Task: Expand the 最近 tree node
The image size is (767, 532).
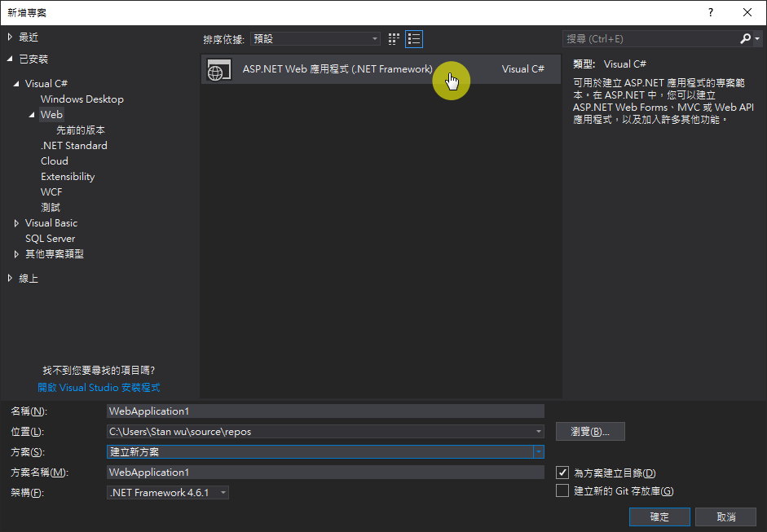Action: [x=10, y=37]
